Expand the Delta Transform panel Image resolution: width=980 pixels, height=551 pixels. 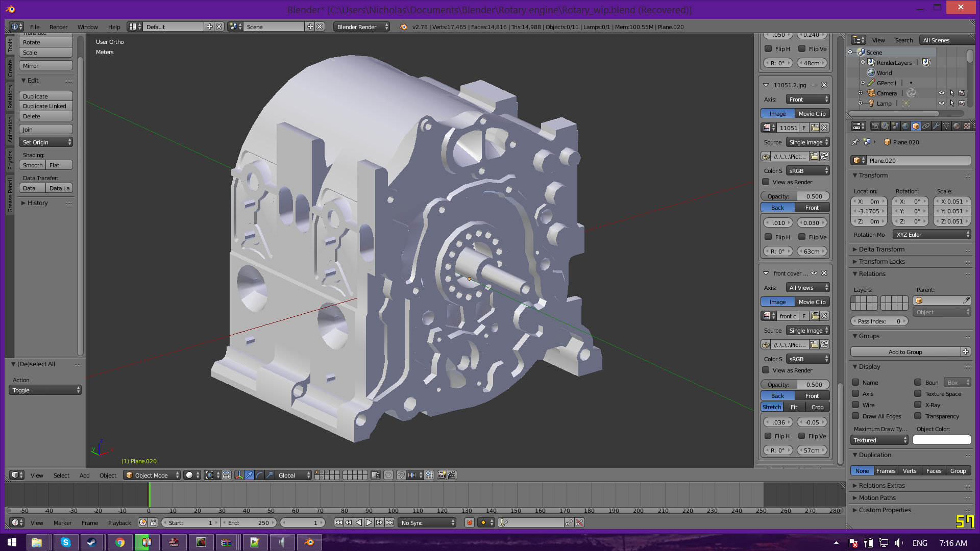click(x=881, y=249)
